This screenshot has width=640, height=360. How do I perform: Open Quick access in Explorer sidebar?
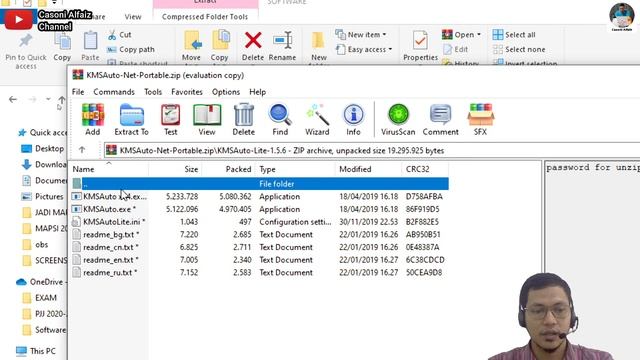coord(42,132)
